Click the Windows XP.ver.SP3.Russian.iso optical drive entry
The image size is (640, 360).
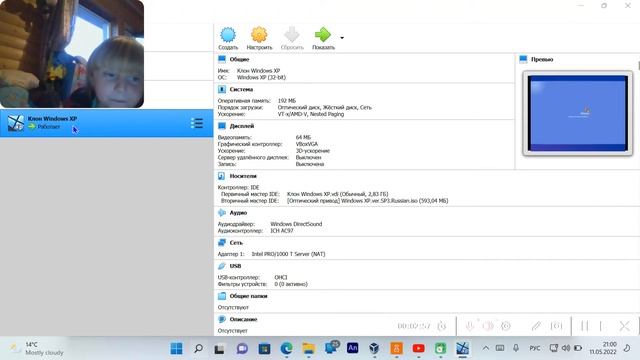click(x=367, y=201)
